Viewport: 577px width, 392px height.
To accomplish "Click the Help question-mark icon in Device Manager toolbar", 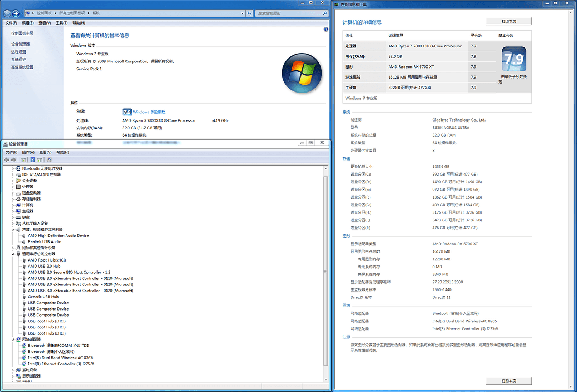I will click(32, 159).
